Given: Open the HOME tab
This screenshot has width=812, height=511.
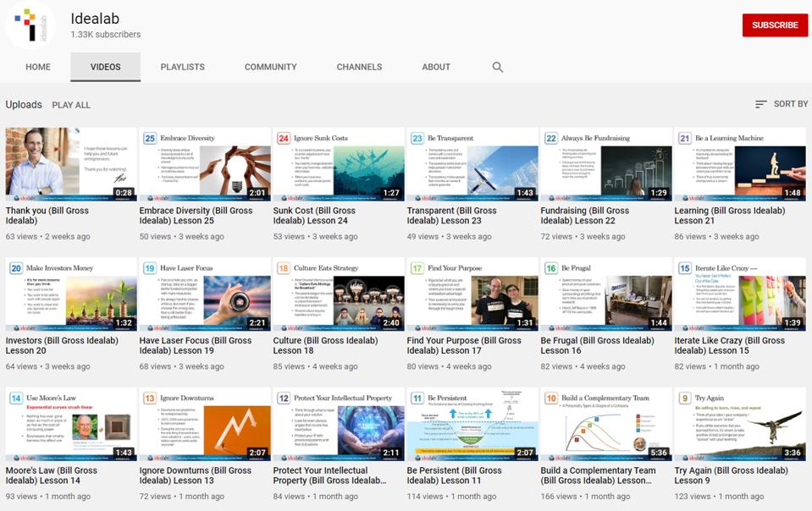Looking at the screenshot, I should [37, 67].
